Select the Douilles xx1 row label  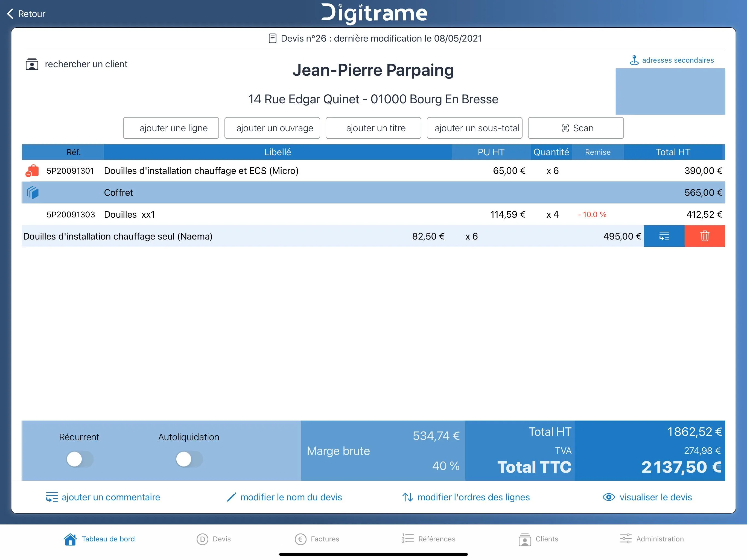[x=129, y=214]
